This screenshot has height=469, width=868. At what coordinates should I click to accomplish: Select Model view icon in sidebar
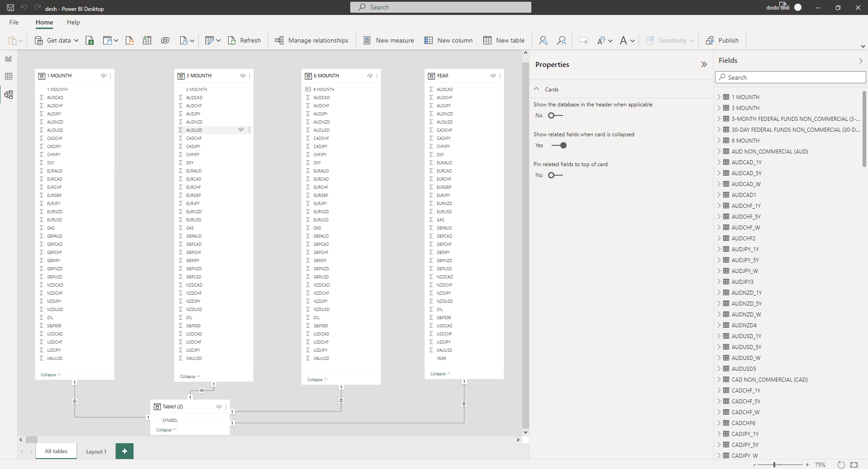(x=9, y=95)
